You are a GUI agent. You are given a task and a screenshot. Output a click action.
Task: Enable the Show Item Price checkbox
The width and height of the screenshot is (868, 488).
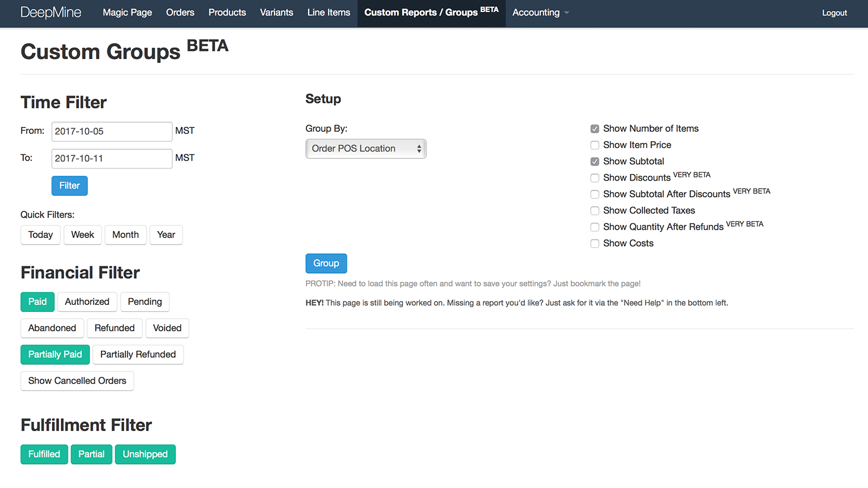tap(595, 145)
